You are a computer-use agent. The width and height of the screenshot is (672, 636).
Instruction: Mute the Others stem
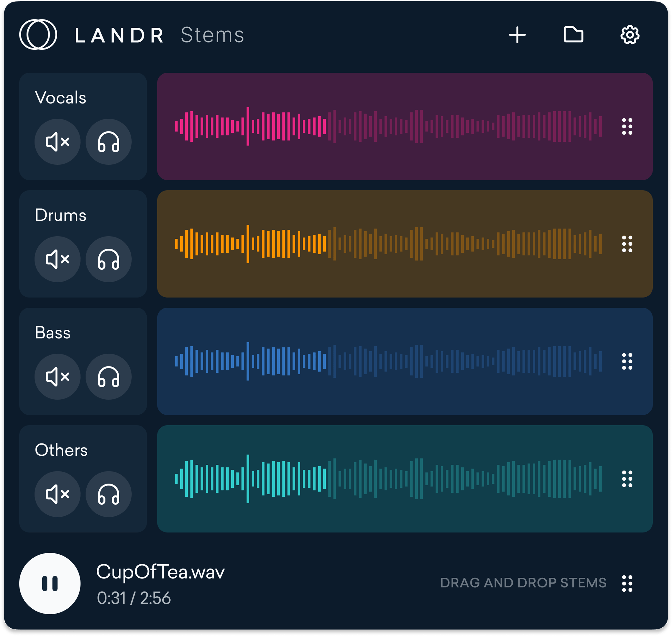coord(57,494)
